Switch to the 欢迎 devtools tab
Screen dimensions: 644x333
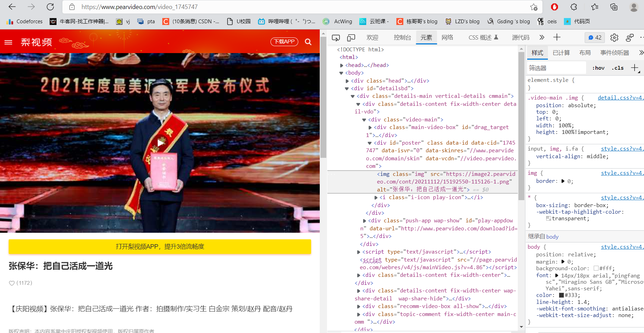[x=372, y=37]
